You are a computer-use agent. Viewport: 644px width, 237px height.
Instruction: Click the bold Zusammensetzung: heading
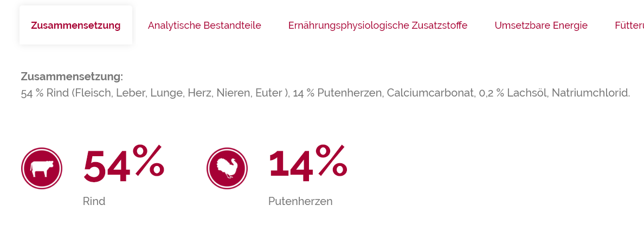72,76
